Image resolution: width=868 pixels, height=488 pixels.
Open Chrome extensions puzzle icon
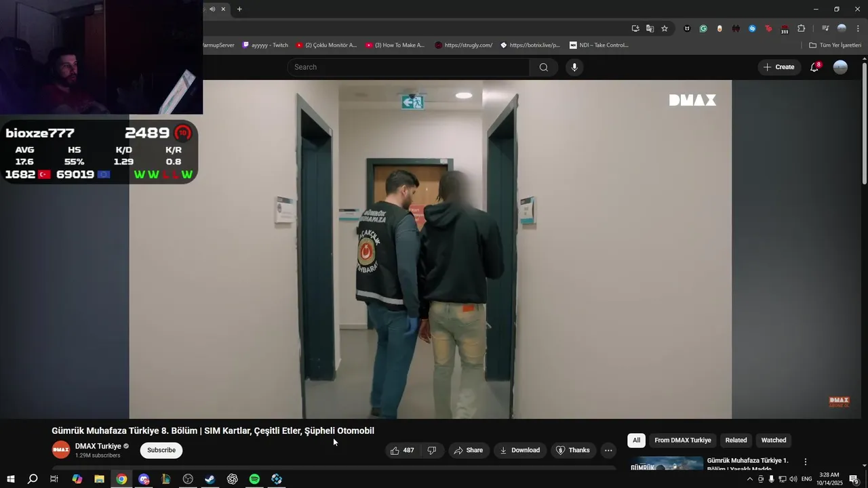pyautogui.click(x=801, y=28)
